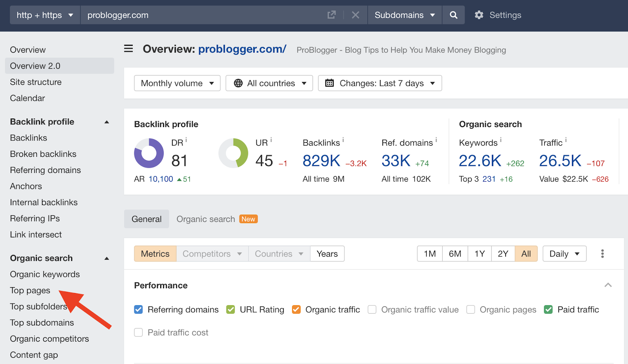
Task: Click the Ref. domains info icon
Action: (x=436, y=140)
